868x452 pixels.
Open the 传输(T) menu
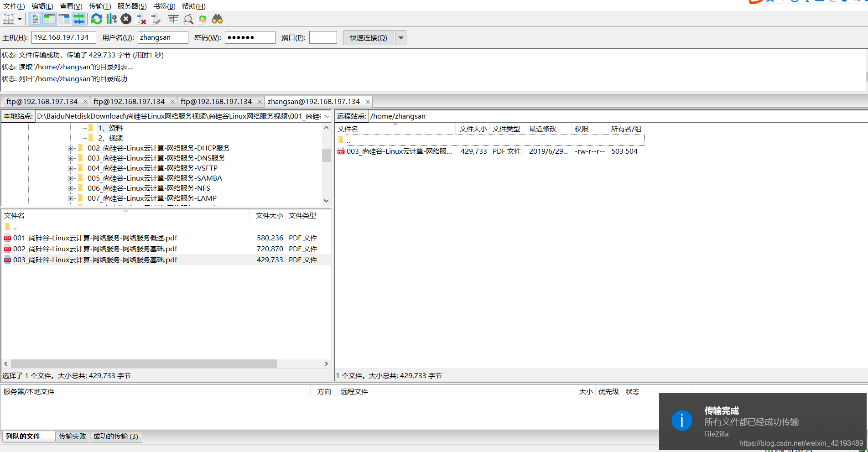click(x=99, y=6)
